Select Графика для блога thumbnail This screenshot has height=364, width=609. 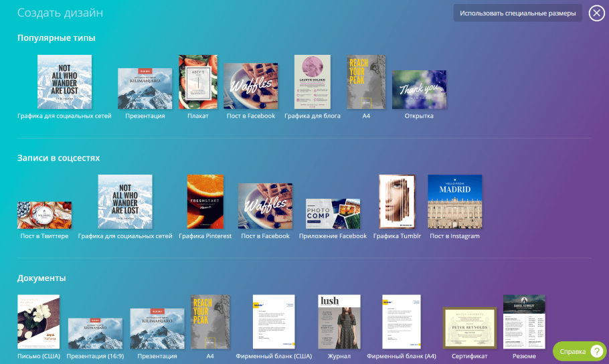click(313, 82)
